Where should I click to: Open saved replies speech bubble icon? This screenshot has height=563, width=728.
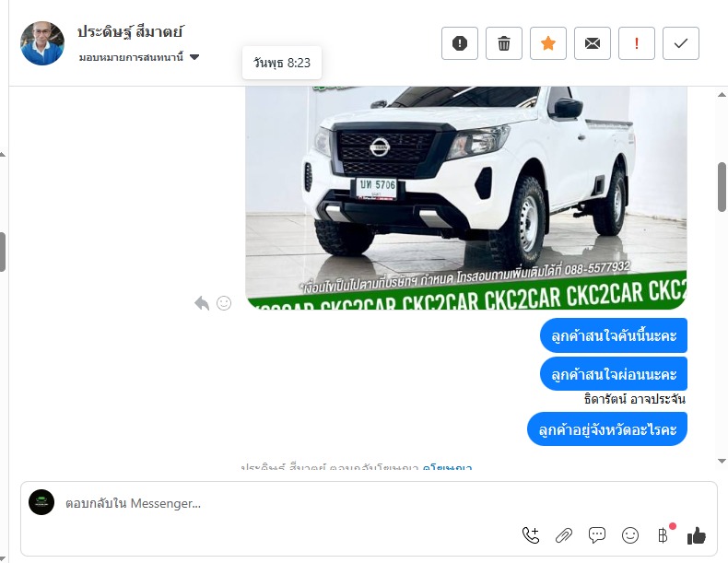point(597,535)
